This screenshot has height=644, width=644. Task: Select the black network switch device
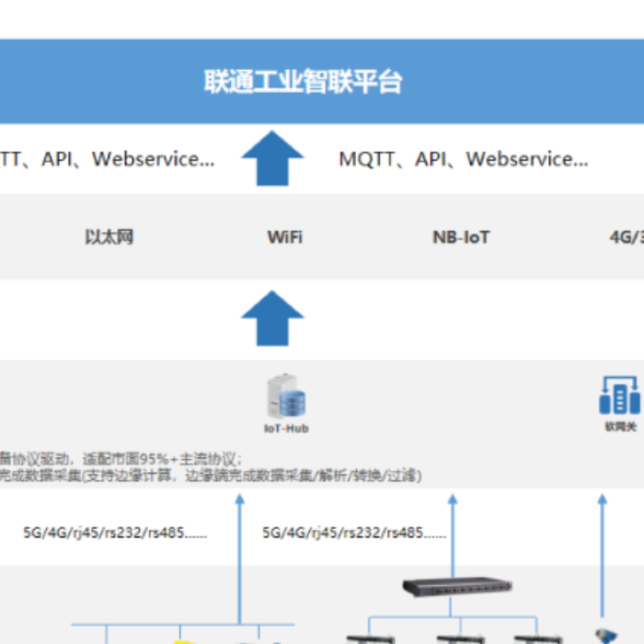[x=457, y=585]
